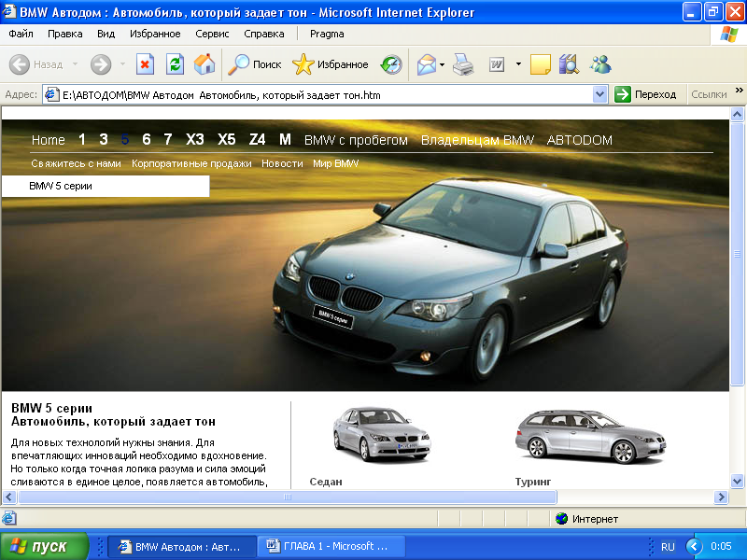This screenshot has height=560, width=747.
Task: Open BMW 7 series link
Action: click(168, 139)
